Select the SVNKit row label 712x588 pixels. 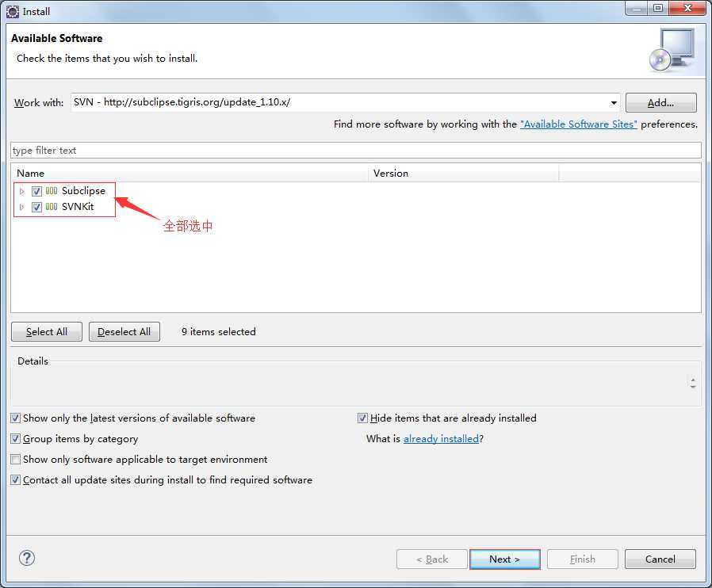78,207
